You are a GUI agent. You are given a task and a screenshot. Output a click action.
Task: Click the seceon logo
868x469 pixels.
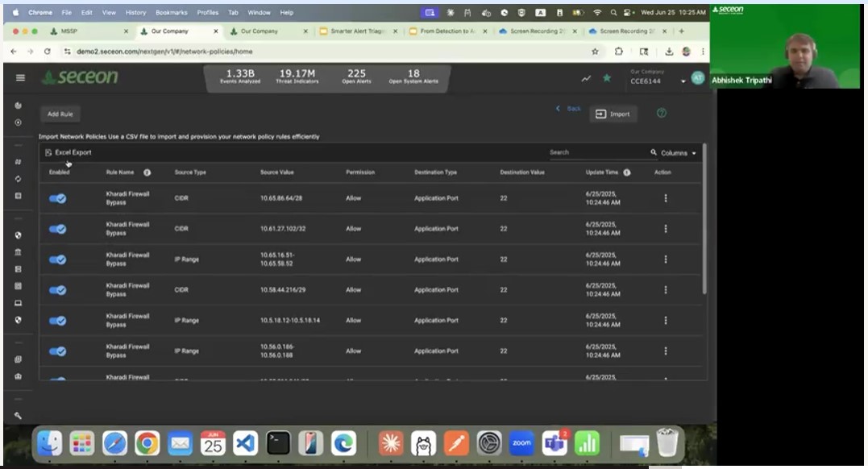[81, 77]
